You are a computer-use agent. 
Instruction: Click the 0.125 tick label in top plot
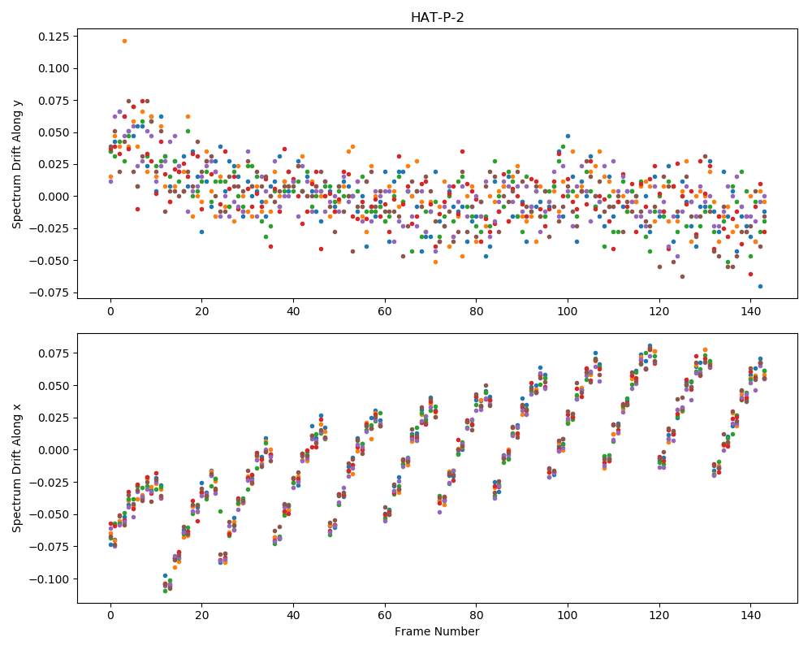pyautogui.click(x=54, y=37)
